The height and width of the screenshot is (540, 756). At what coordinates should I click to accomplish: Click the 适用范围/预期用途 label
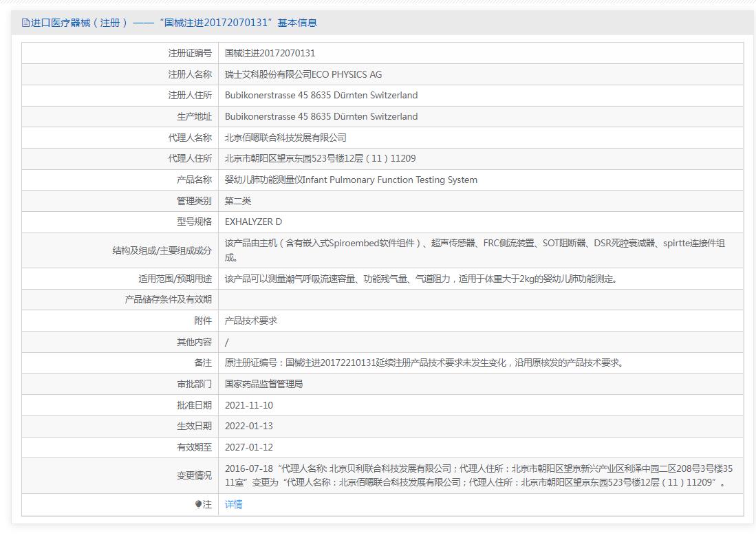175,279
